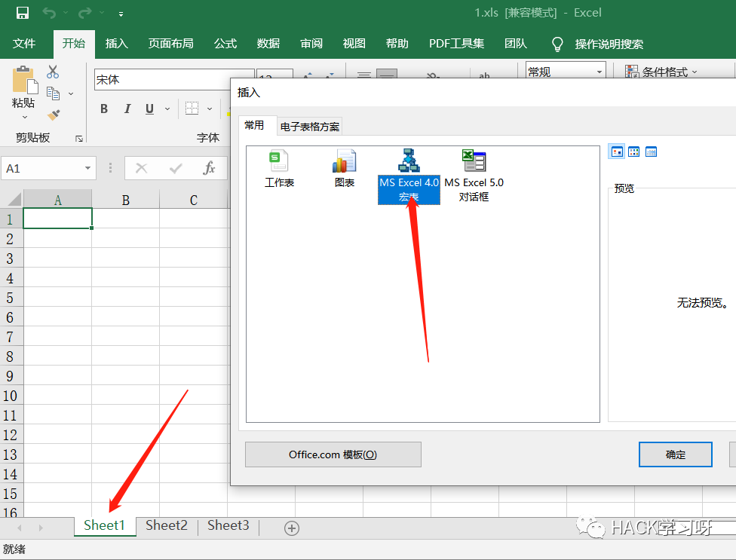The image size is (736, 560).
Task: Open the Borders dropdown arrow
Action: coord(210,109)
